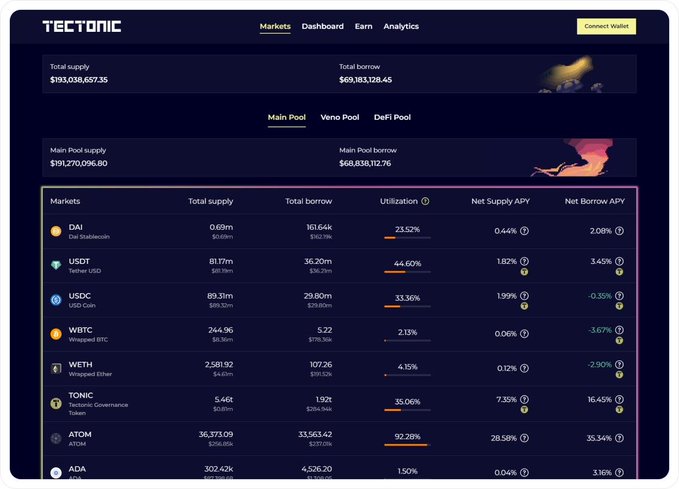Click the TONIC token icon
This screenshot has width=679, height=489.
(56, 404)
